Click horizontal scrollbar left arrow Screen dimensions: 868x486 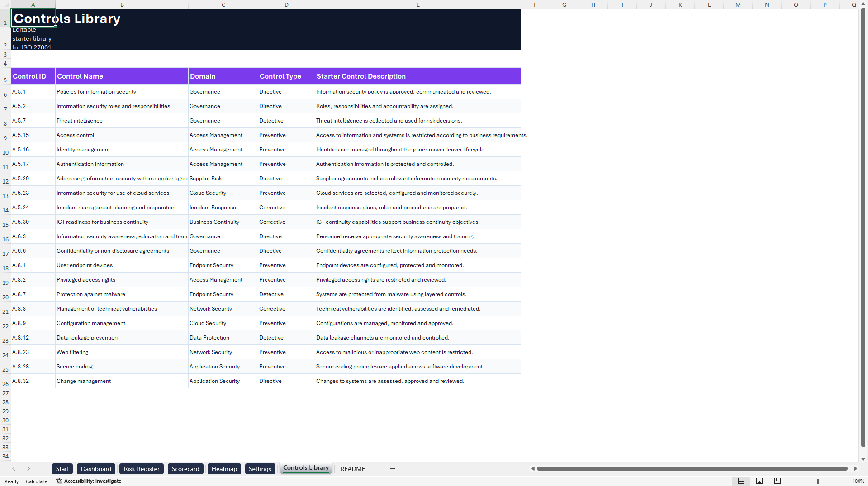[x=533, y=469]
